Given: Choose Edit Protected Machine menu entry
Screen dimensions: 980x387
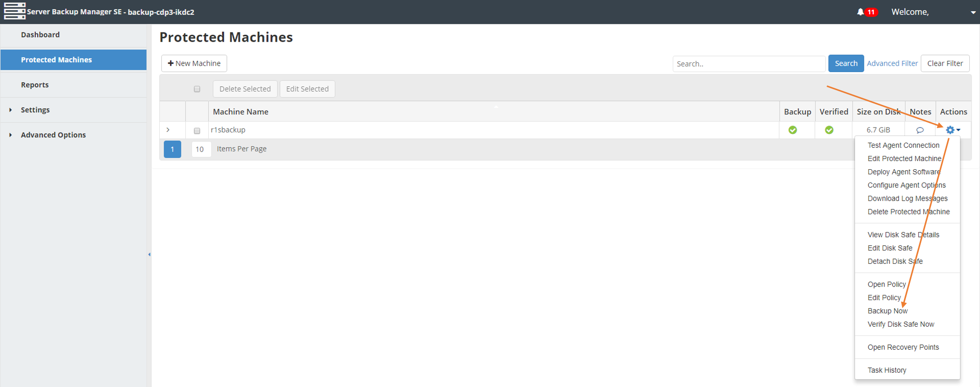Looking at the screenshot, I should (905, 158).
